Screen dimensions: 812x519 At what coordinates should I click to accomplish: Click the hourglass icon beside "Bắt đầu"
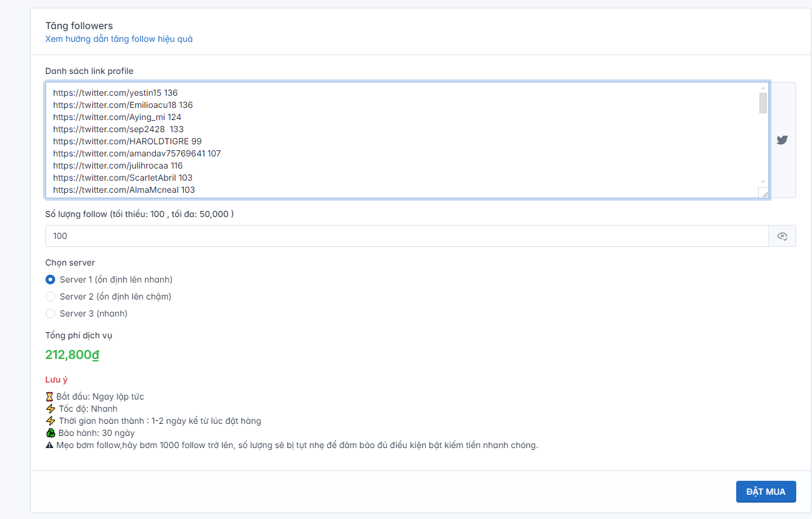coord(50,397)
